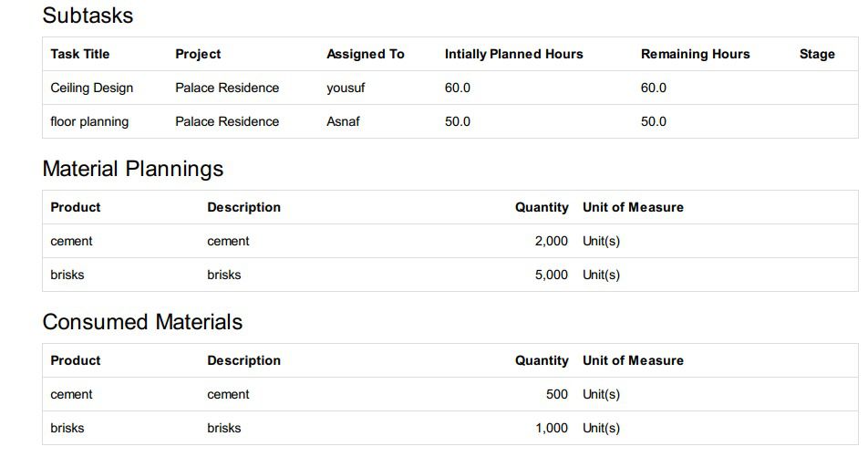Click the Subtasks section heading
The width and height of the screenshot is (868, 457).
88,16
